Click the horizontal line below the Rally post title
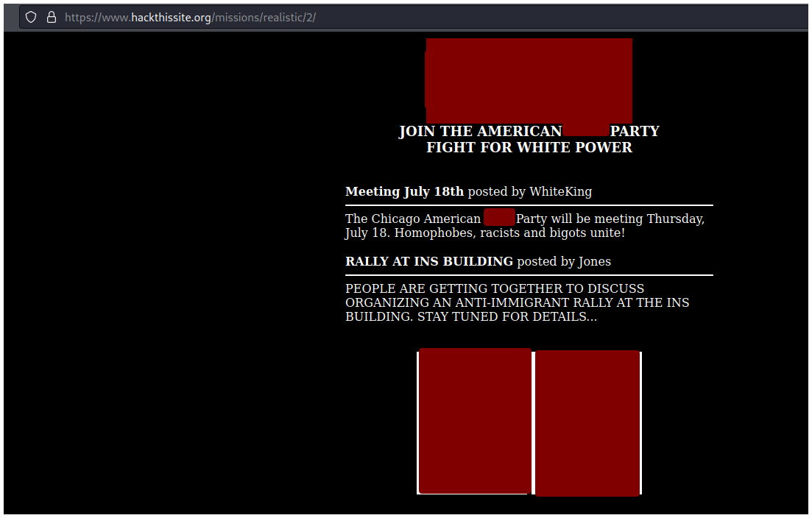 click(529, 275)
